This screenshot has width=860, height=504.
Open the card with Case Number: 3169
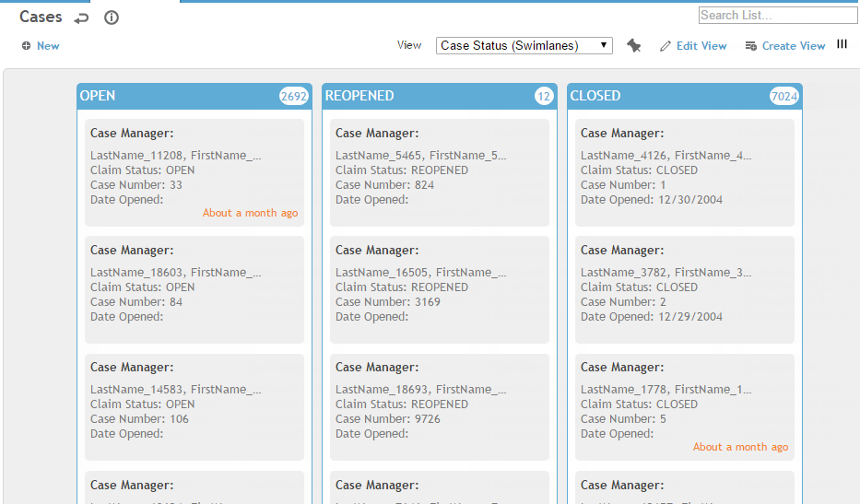[x=440, y=289]
